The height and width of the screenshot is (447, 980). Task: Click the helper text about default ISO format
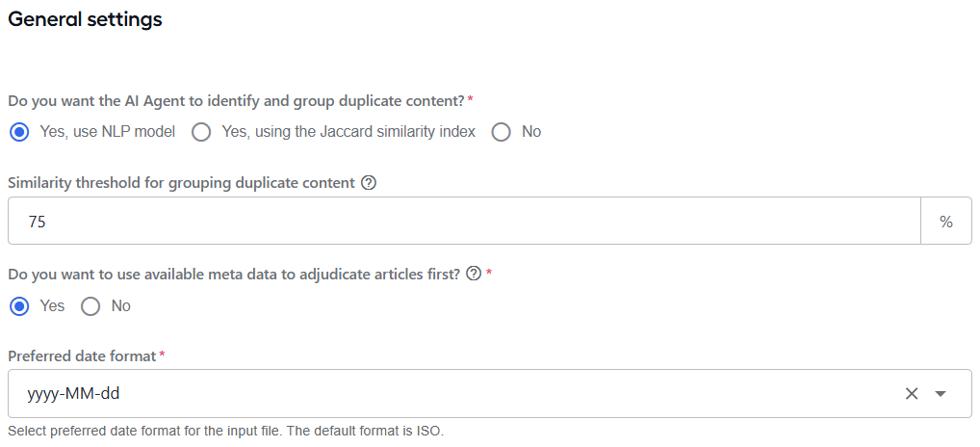pyautogui.click(x=225, y=432)
